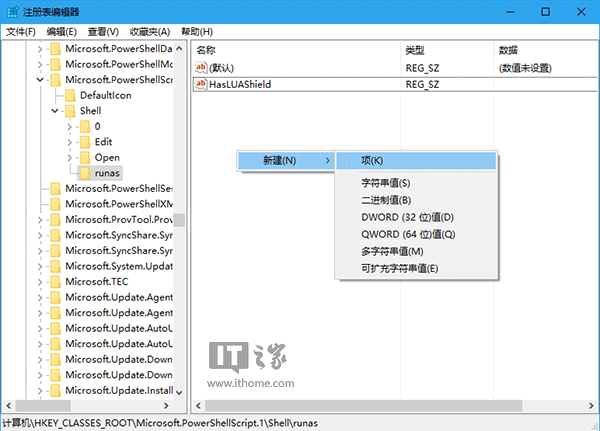The image size is (600, 431).
Task: Select the (默认) value name
Action: 221,68
